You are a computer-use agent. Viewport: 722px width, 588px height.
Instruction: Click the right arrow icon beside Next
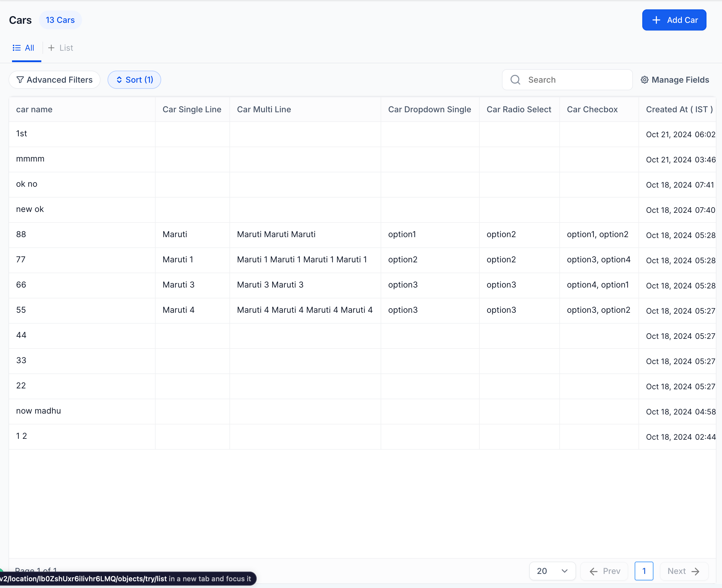pos(696,571)
